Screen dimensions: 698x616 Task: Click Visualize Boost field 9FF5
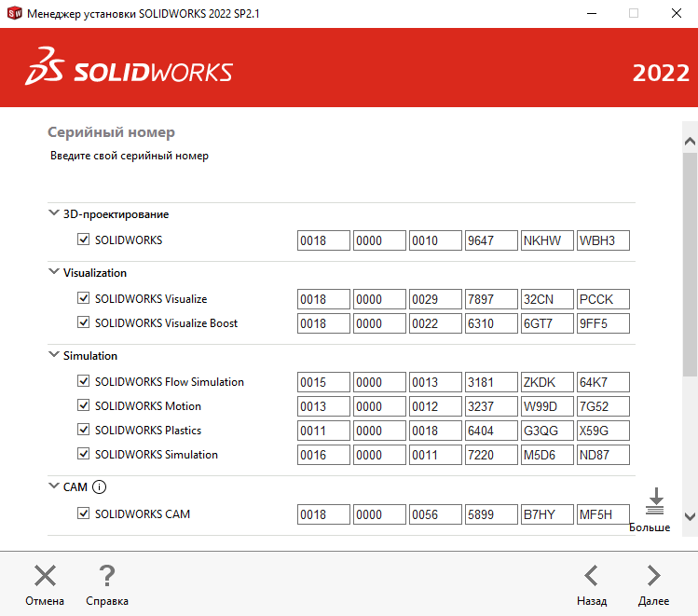(x=603, y=323)
